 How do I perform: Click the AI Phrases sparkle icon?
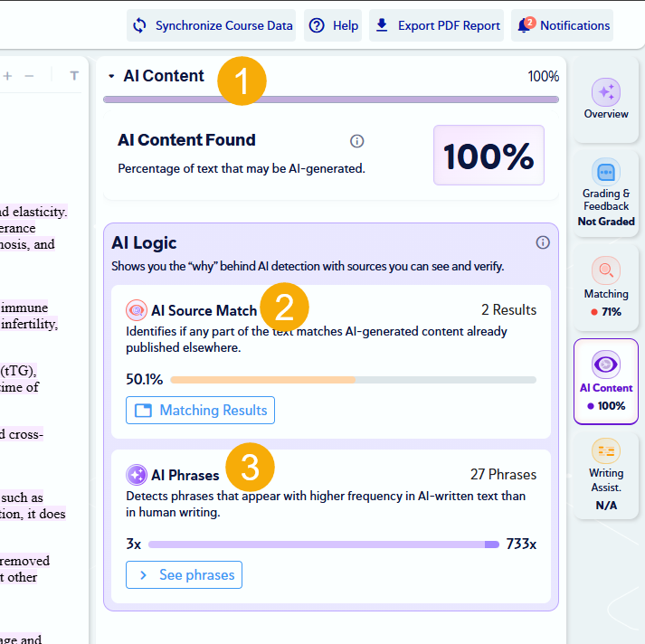[x=137, y=475]
